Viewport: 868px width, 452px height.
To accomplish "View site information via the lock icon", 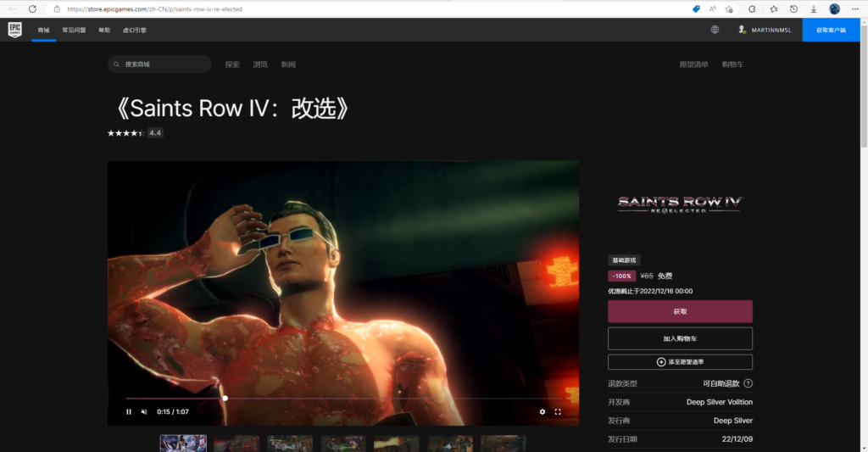I will pyautogui.click(x=57, y=8).
